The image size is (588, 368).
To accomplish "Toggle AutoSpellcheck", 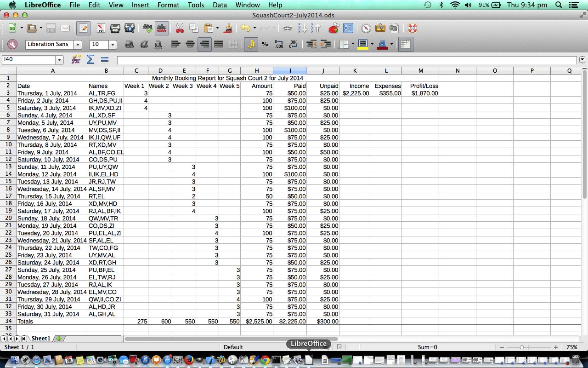I will pyautogui.click(x=162, y=28).
